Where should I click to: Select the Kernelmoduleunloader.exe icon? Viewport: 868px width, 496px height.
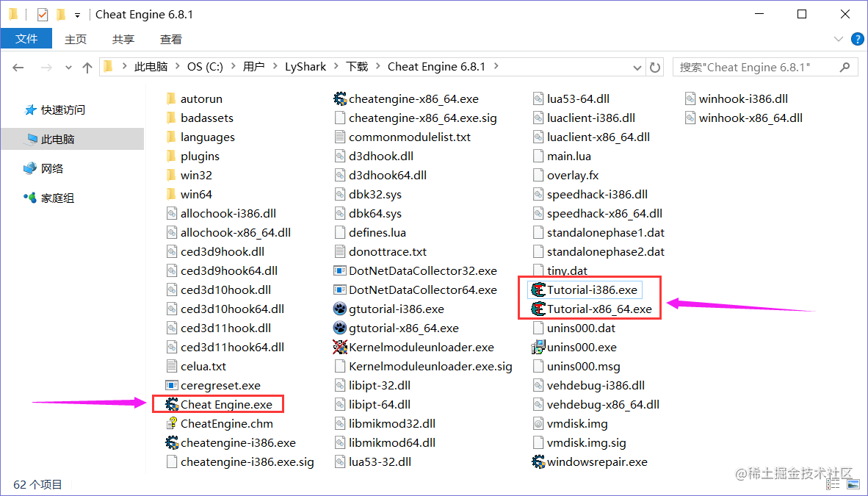[340, 347]
